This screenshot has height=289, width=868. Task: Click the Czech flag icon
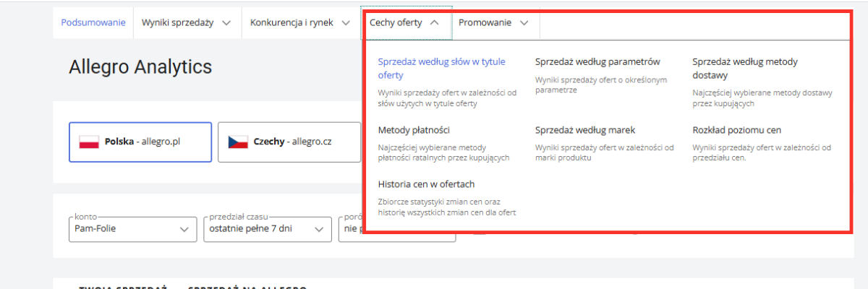238,142
